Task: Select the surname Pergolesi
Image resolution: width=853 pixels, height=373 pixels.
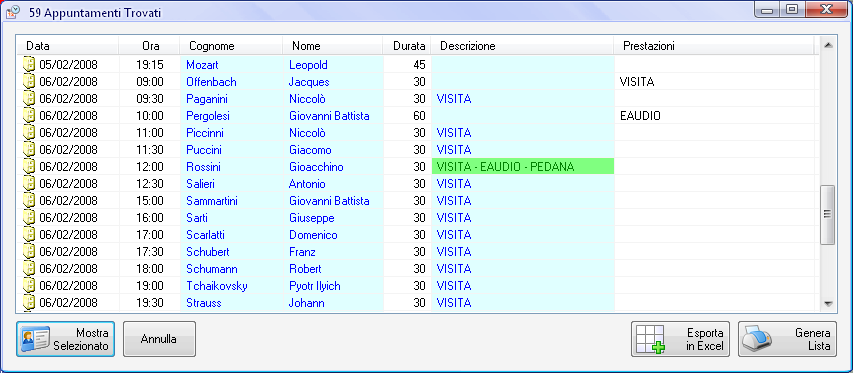Action: 207,116
